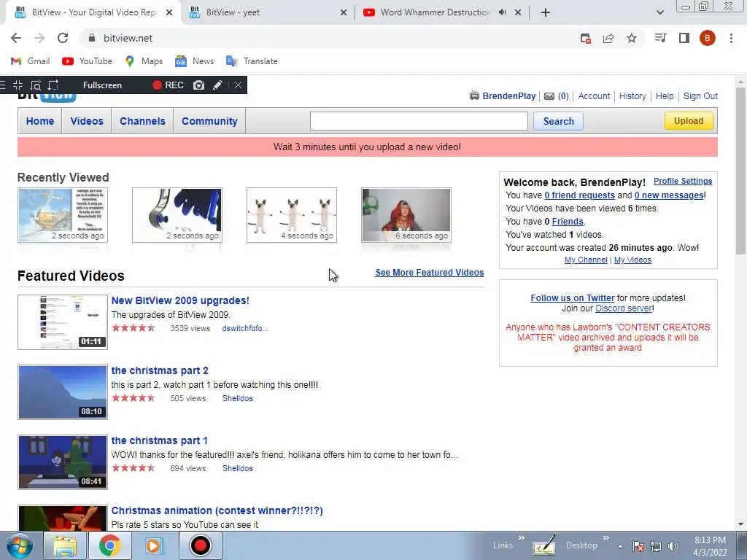The width and height of the screenshot is (747, 560).
Task: Reload the bitview.net page
Action: pyautogui.click(x=63, y=38)
